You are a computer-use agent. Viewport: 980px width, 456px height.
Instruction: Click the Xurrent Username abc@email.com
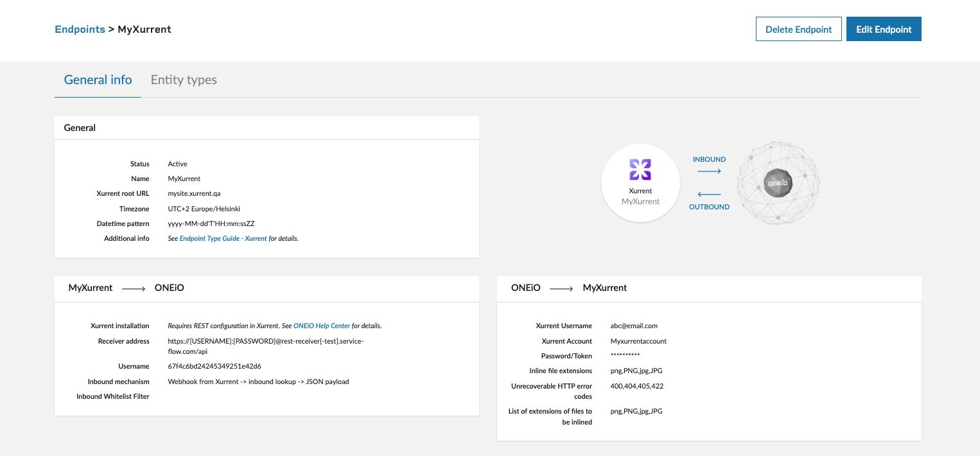tap(634, 326)
